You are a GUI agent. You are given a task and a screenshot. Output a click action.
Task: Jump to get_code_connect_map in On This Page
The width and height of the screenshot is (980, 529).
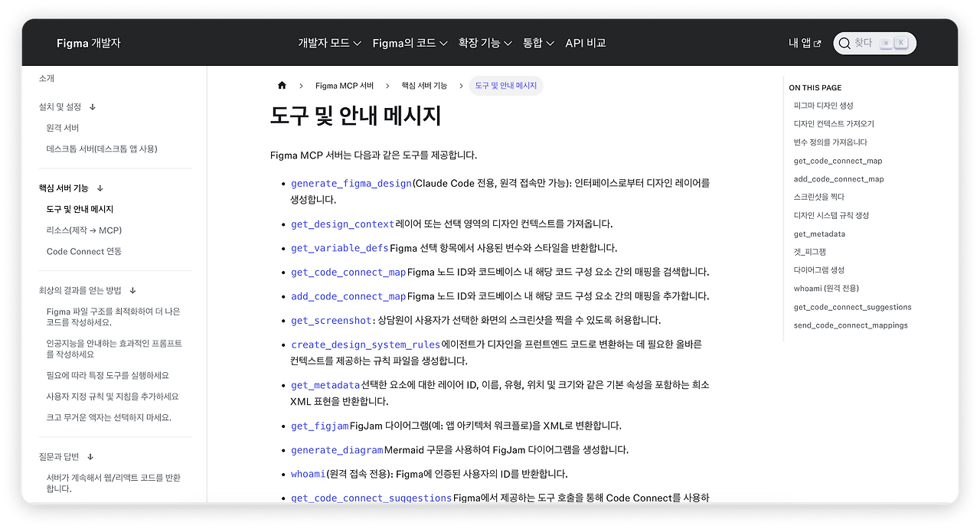point(838,161)
